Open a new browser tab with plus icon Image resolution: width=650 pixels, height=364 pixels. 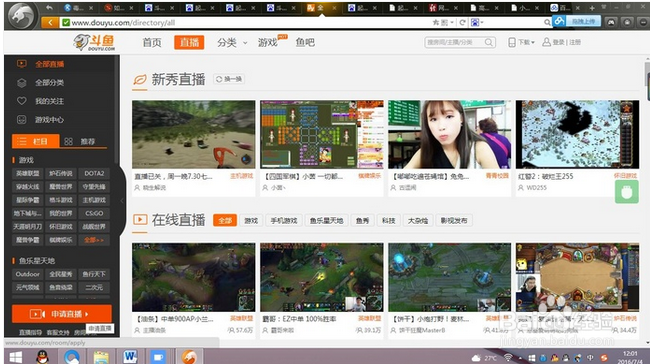tap(592, 8)
